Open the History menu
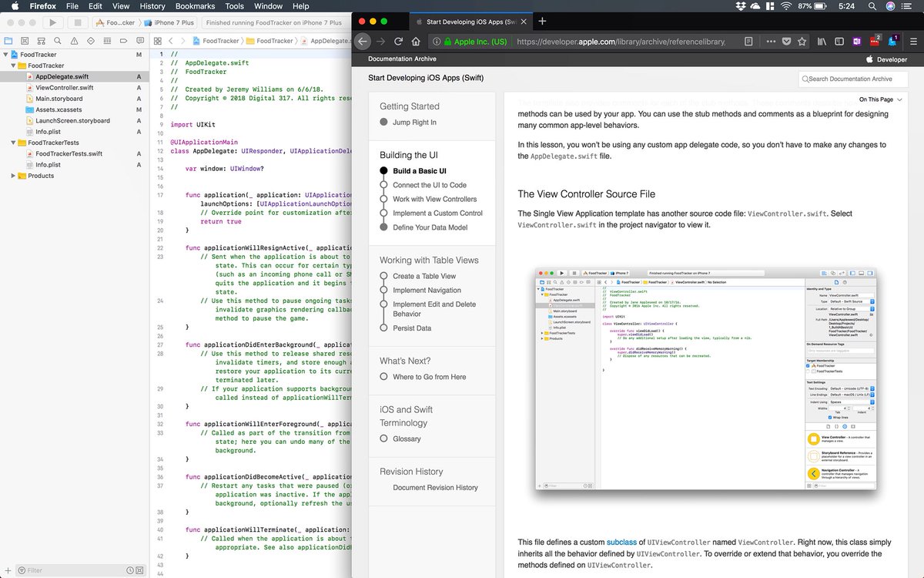Image resolution: width=924 pixels, height=578 pixels. click(x=152, y=6)
